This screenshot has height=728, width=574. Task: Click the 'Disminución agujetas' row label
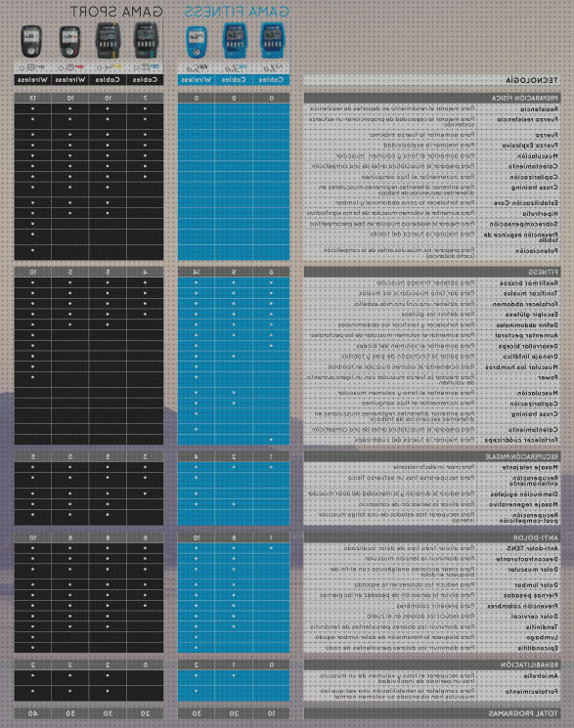click(524, 494)
